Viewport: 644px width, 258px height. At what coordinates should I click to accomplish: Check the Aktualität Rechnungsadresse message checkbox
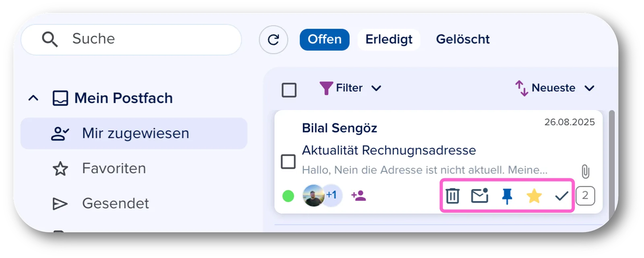288,162
